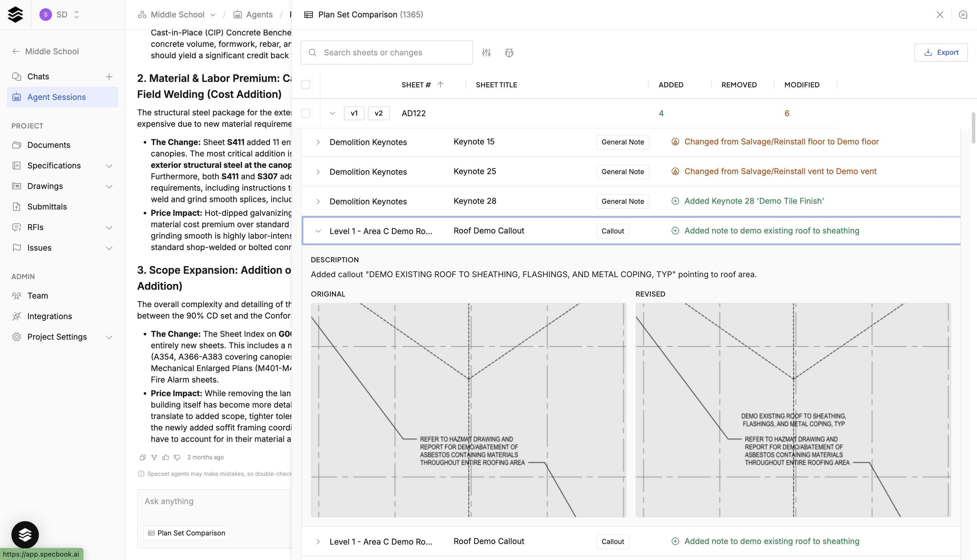Click 'Changed from Salvage/Reinstall vent to Demo vent'
This screenshot has width=977, height=560.
(780, 172)
